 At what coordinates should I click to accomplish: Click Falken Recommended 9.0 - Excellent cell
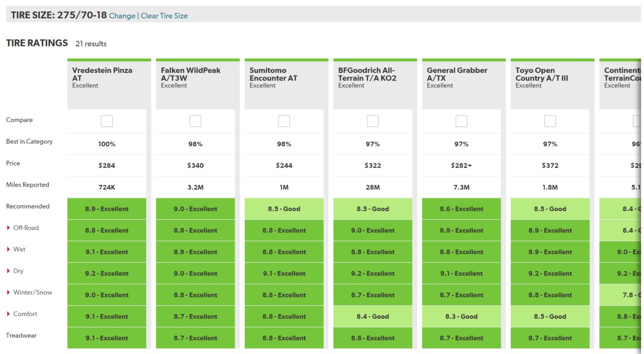click(195, 209)
